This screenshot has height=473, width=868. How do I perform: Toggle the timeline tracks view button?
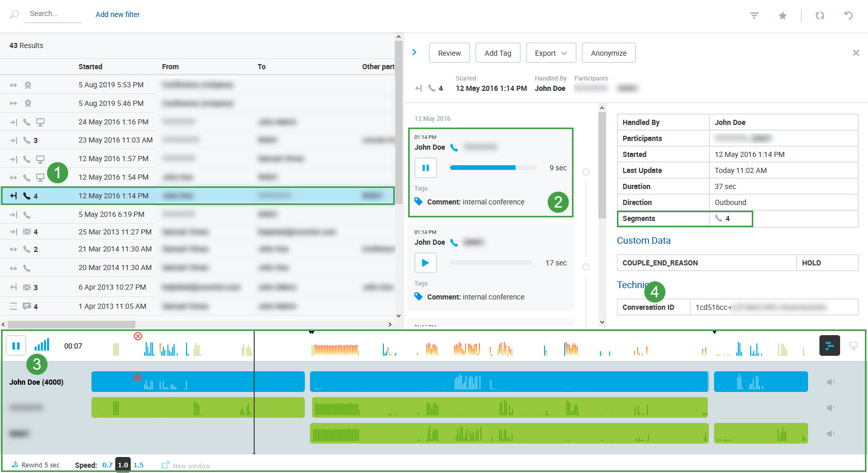coord(829,346)
